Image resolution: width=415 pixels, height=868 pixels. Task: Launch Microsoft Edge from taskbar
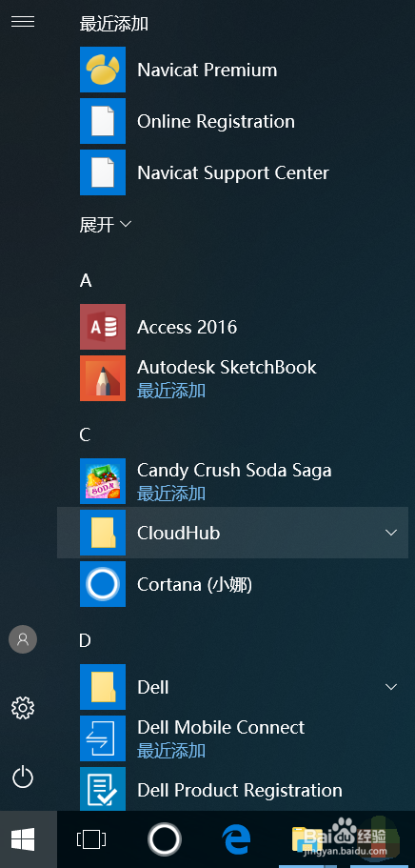pos(236,839)
